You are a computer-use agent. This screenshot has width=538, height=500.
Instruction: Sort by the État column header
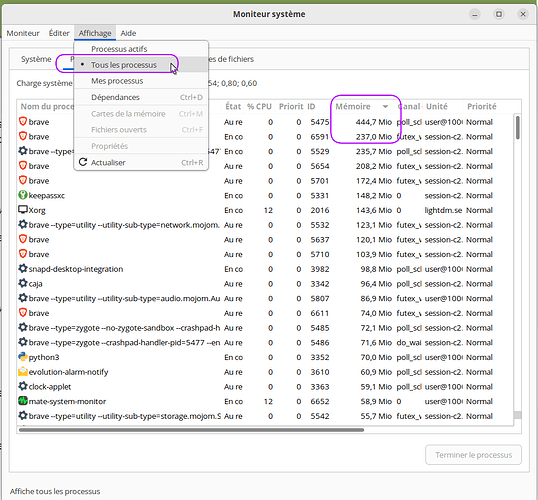pos(233,106)
